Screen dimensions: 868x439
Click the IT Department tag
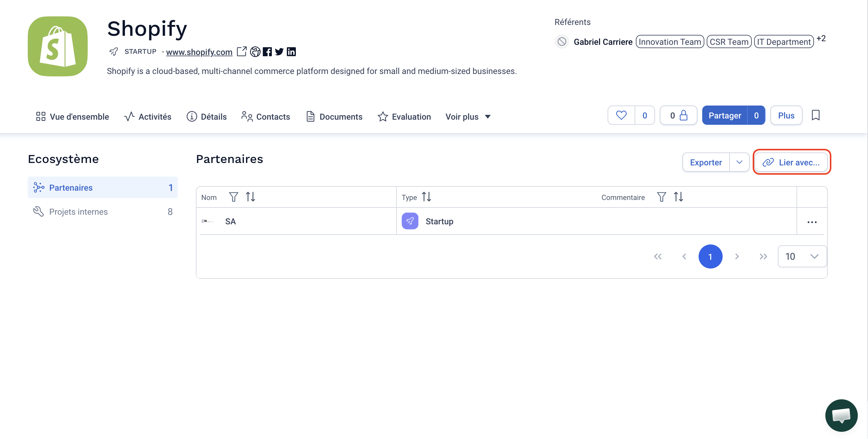[x=784, y=42]
